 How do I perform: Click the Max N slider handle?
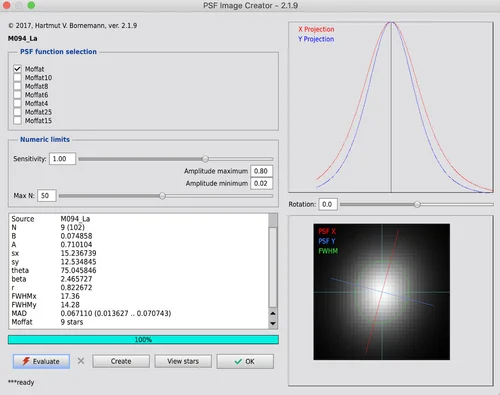(162, 196)
